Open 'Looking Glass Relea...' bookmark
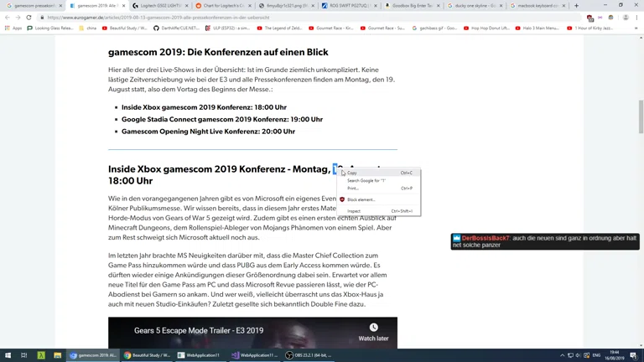Screen dimensions: 644x362 pyautogui.click(x=49, y=28)
